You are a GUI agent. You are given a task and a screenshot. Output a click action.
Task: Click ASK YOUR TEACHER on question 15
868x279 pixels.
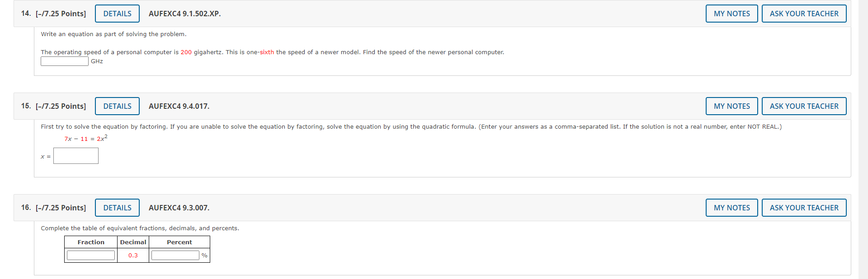[x=804, y=106]
